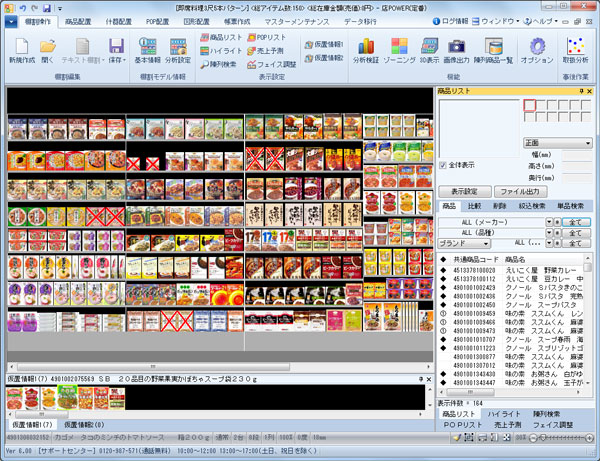Switch to the 仮置情報2(0) bottom tab
The width and height of the screenshot is (600, 461).
[84, 425]
